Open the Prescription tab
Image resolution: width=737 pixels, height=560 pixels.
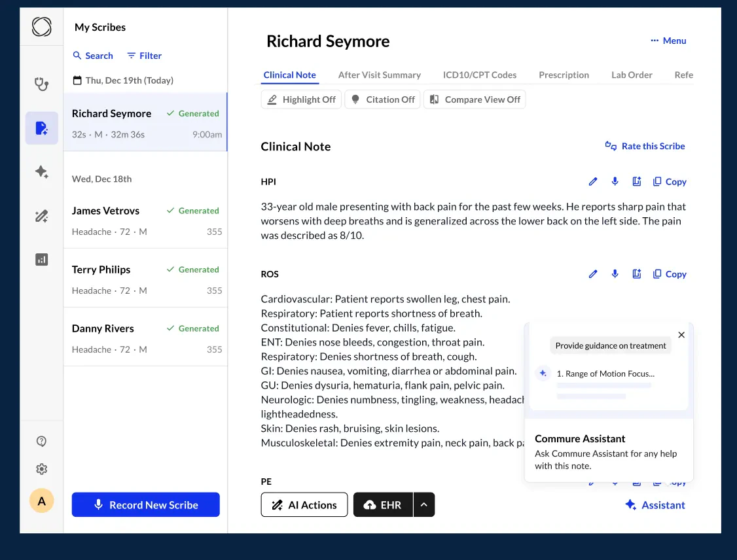(564, 75)
